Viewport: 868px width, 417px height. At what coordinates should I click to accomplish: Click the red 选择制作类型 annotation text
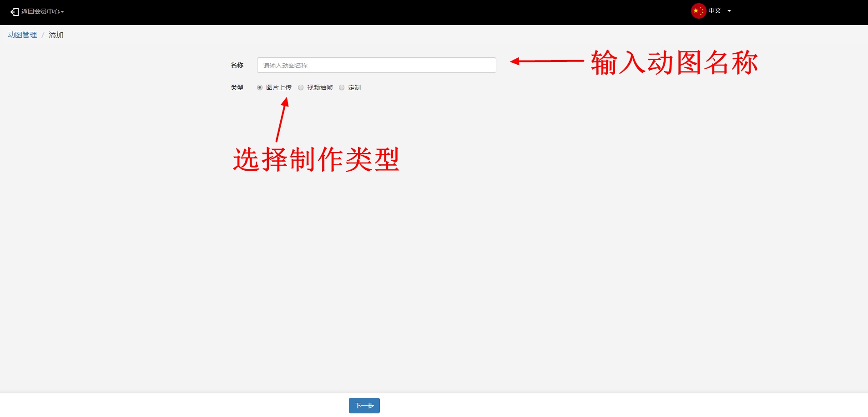pos(316,160)
